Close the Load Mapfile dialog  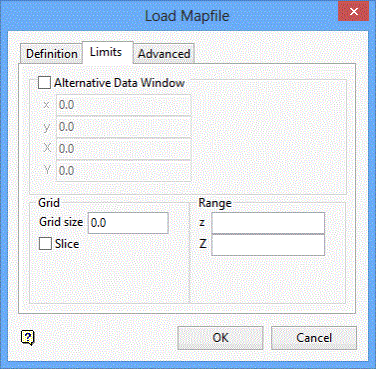(354, 11)
